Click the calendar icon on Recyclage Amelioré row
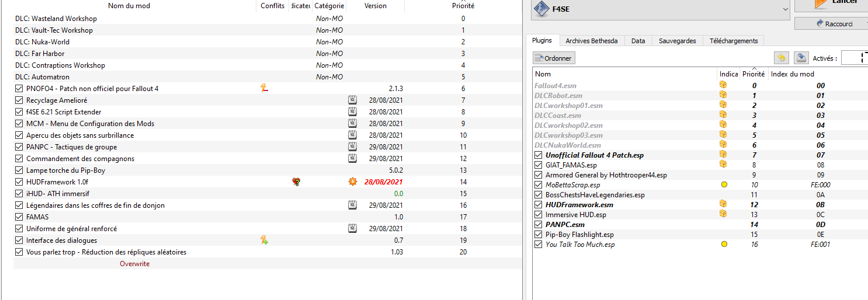The height and width of the screenshot is (300, 868). (352, 100)
